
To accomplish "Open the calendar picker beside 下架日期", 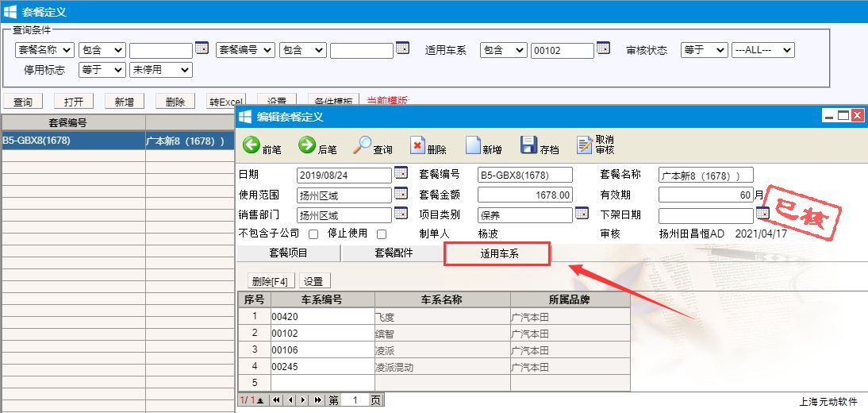I will tap(762, 213).
